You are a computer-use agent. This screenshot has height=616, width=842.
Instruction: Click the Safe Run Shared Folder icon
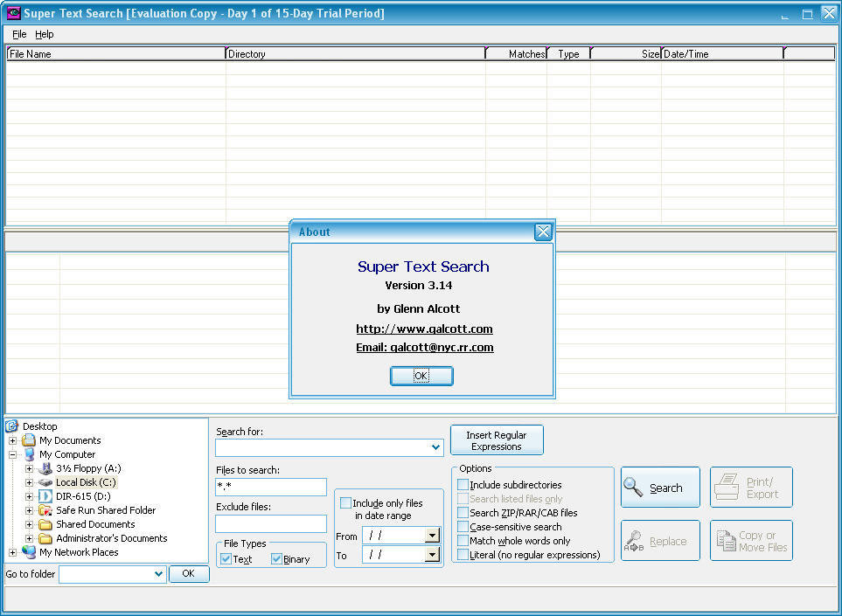[45, 509]
